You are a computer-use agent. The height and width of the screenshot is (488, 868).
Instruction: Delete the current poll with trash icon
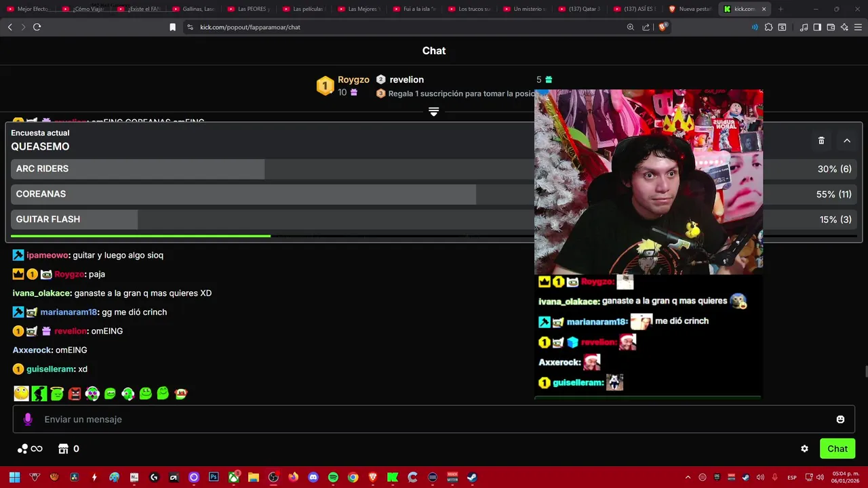821,140
